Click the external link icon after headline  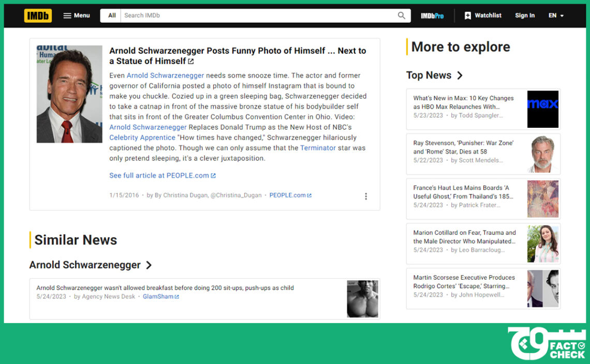tap(191, 62)
